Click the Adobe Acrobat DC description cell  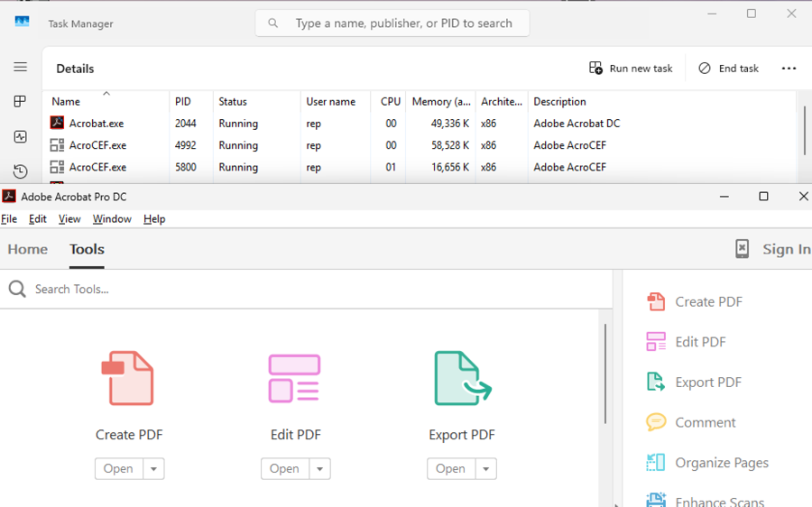tap(577, 124)
